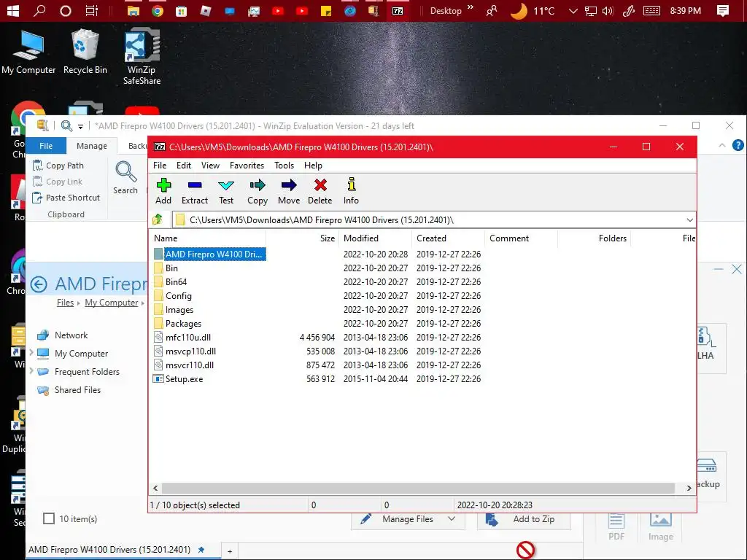Expand My Computer in WinZip tree

[x=31, y=353]
